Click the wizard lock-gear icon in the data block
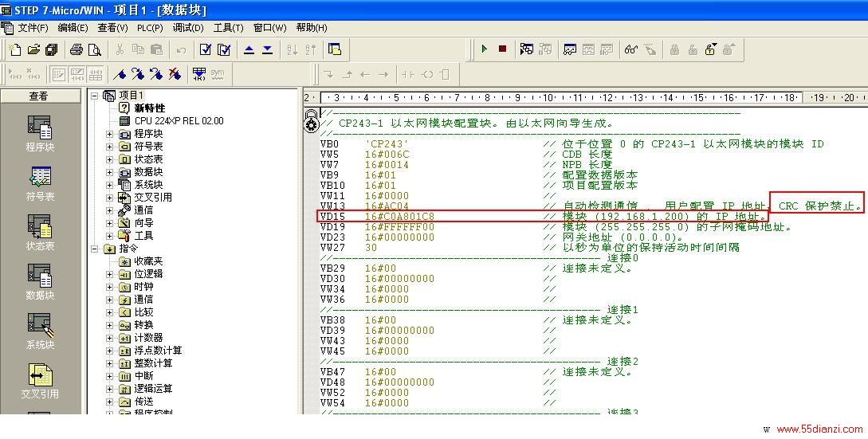This screenshot has height=439, width=868. pyautogui.click(x=312, y=120)
